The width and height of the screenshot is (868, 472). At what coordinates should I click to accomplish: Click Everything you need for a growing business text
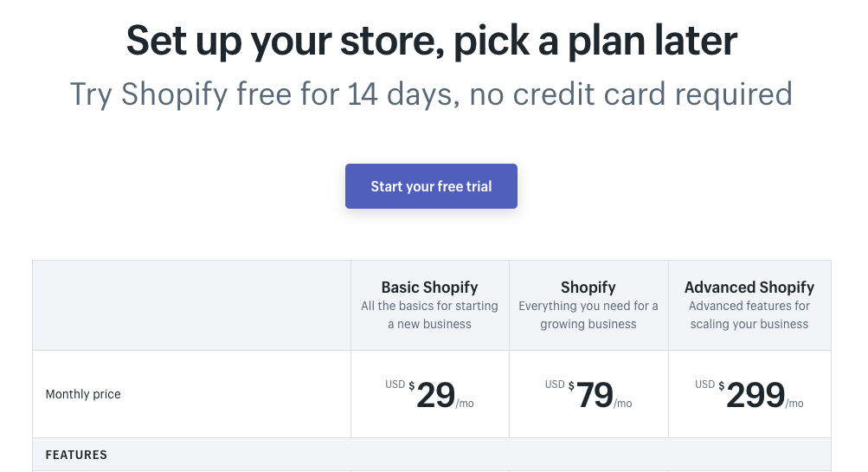click(588, 314)
